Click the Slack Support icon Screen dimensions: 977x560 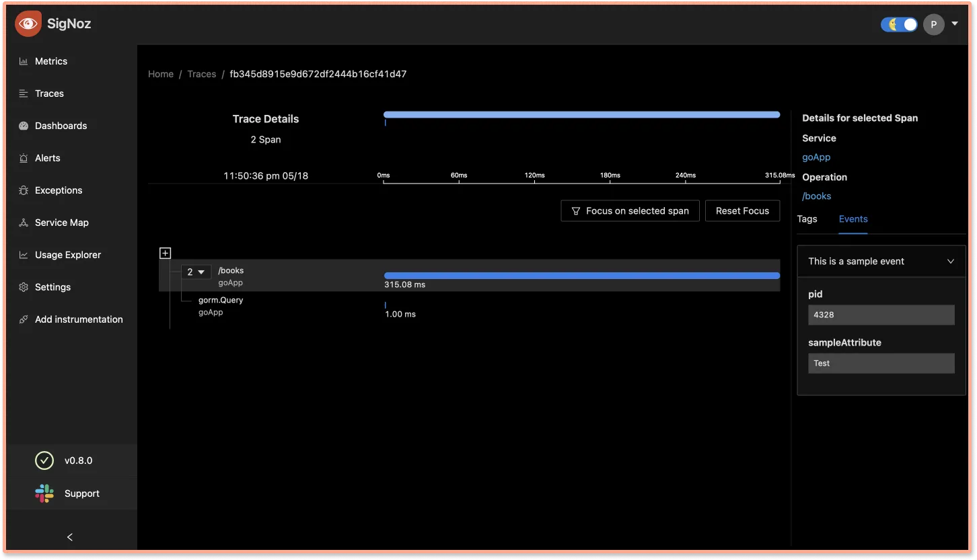point(44,493)
